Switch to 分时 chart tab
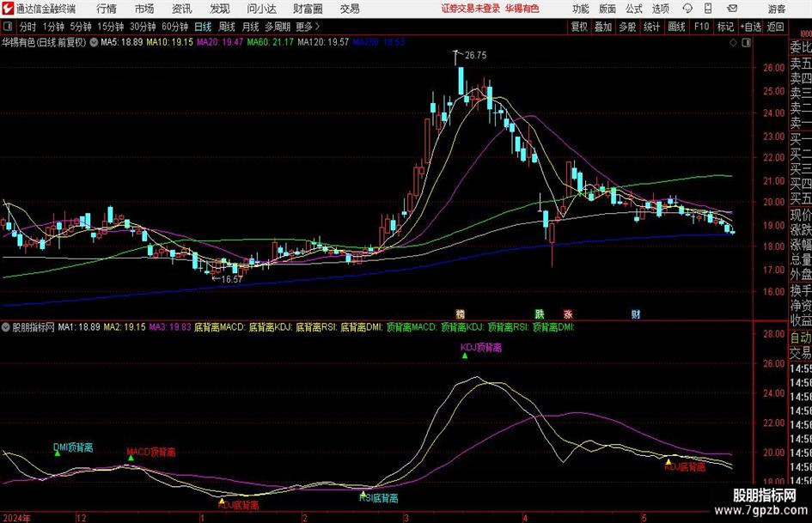Screen dimensions: 812x523 click(28, 27)
